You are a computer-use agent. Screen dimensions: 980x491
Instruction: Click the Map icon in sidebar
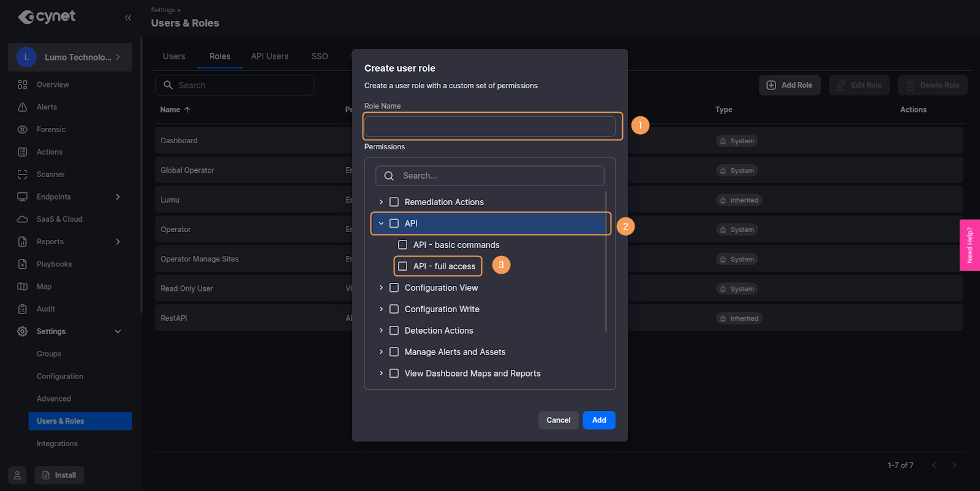pos(23,287)
